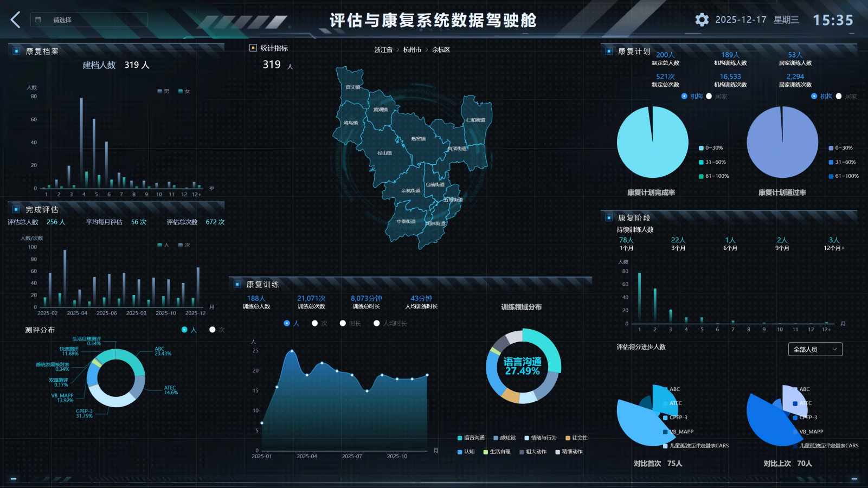
Task: Click the 康复训练 panel header icon
Action: point(237,284)
